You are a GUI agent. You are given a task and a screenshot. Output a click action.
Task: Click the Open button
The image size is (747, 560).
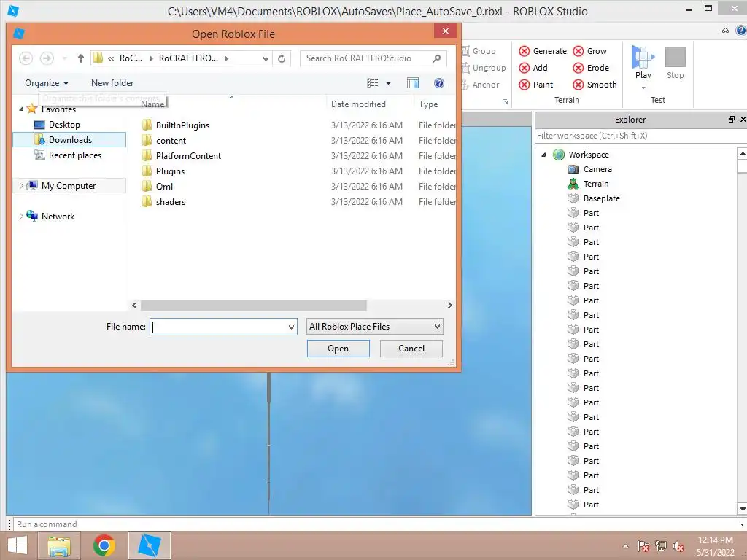338,349
